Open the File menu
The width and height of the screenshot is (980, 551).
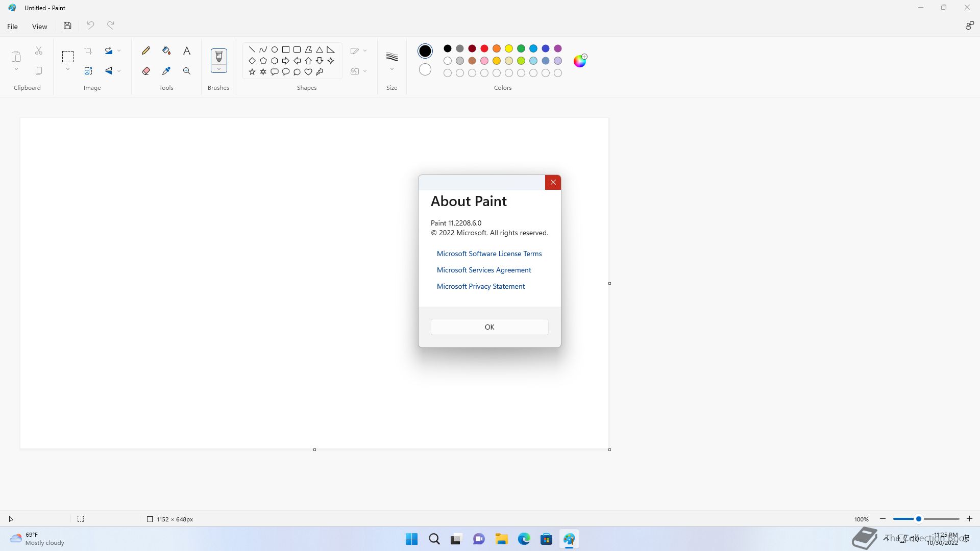tap(13, 27)
